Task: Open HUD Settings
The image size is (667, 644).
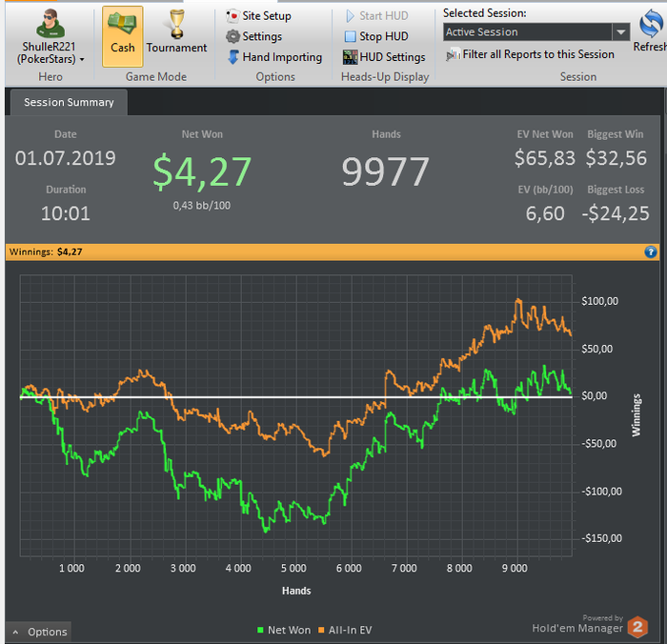Action: [384, 57]
